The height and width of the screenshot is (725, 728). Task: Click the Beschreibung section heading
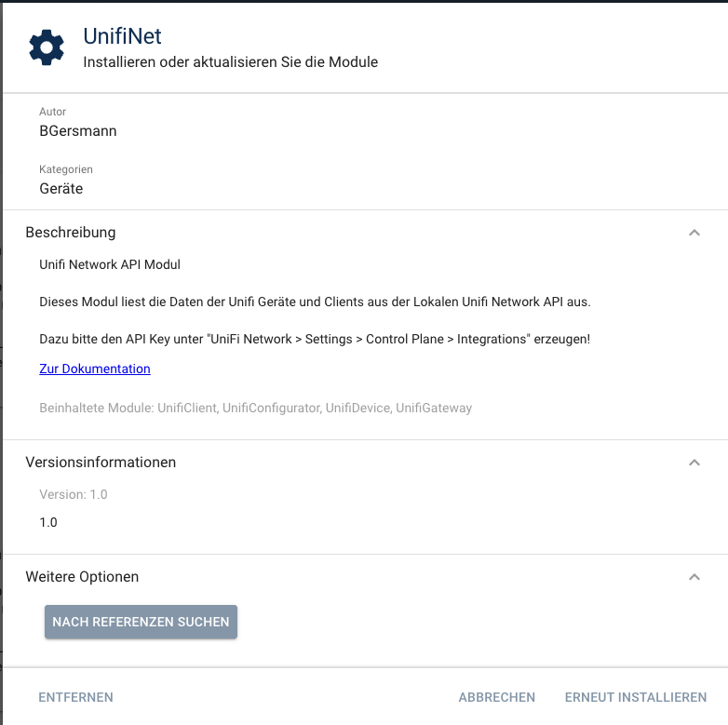(x=71, y=233)
